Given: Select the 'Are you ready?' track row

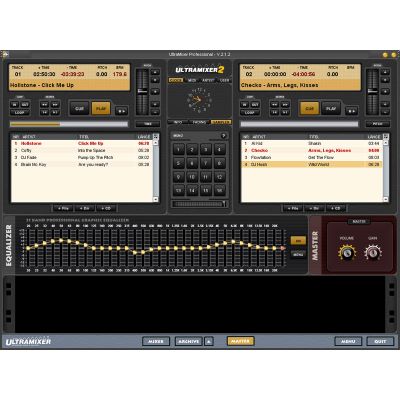Looking at the screenshot, I should click(x=82, y=165).
